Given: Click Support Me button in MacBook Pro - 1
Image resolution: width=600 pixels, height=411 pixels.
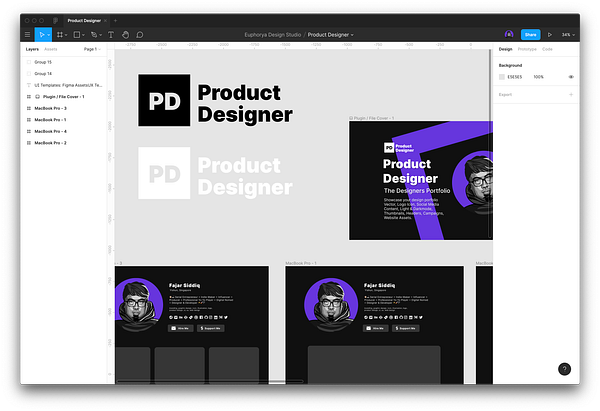Looking at the screenshot, I should 406,328.
